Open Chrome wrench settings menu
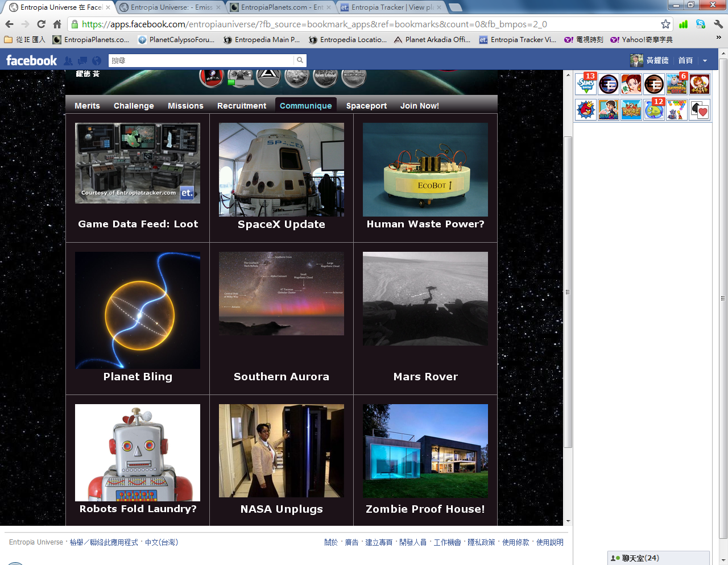 [x=718, y=24]
